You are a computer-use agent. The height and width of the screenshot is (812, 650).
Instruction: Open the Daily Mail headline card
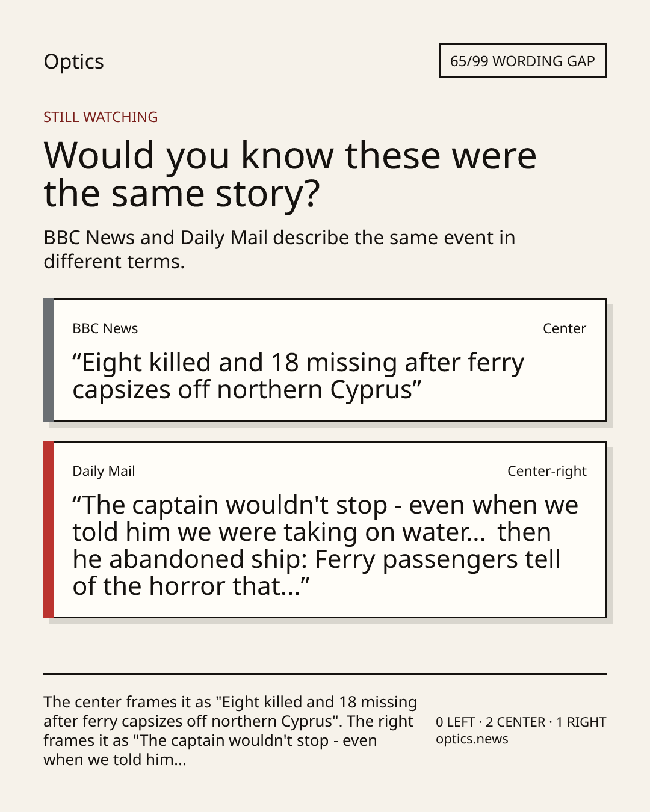pyautogui.click(x=324, y=529)
